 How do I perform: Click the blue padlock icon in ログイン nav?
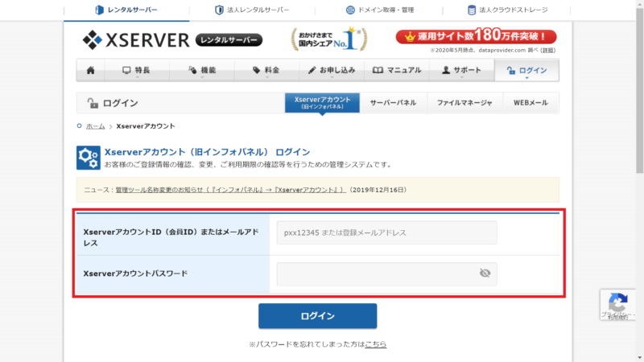click(x=510, y=70)
